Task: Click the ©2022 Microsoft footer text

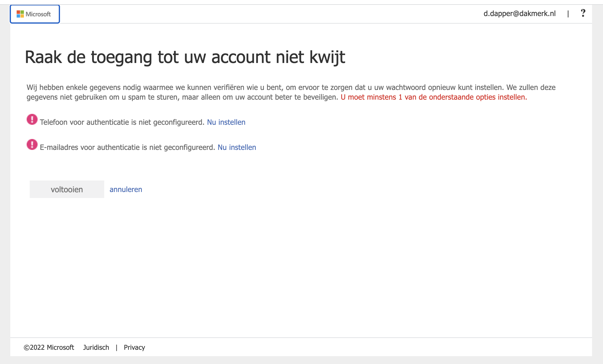Action: [x=49, y=347]
